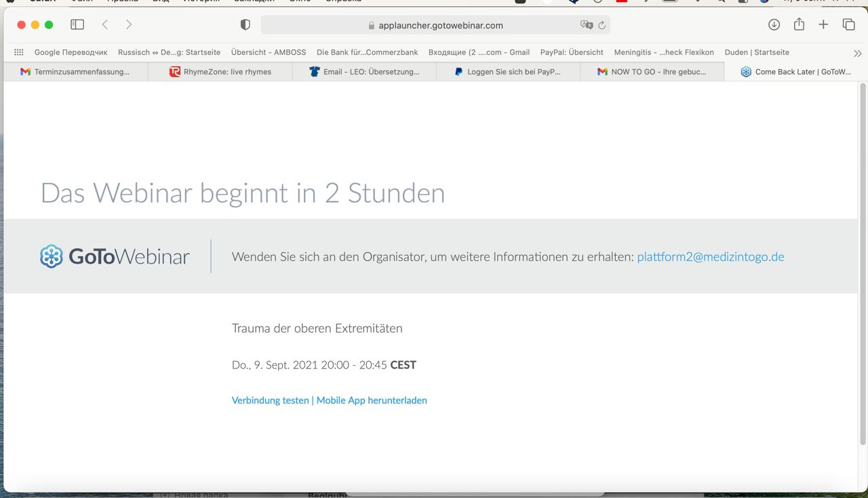This screenshot has width=868, height=498.
Task: Go back with the left chevron
Action: pyautogui.click(x=105, y=24)
